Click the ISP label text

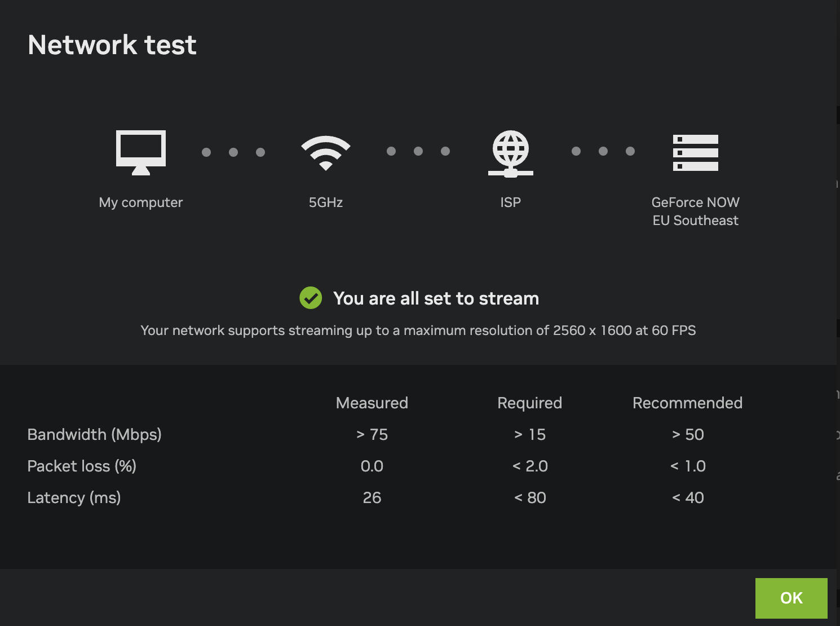click(511, 202)
